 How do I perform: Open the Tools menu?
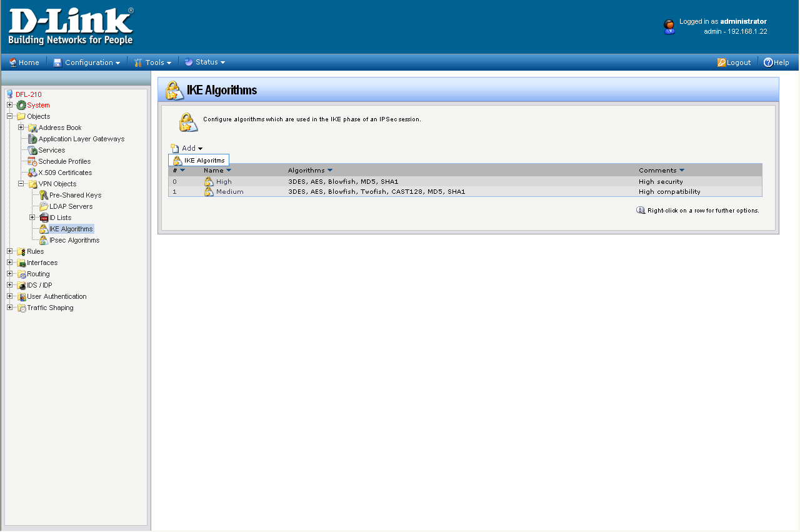pyautogui.click(x=152, y=63)
